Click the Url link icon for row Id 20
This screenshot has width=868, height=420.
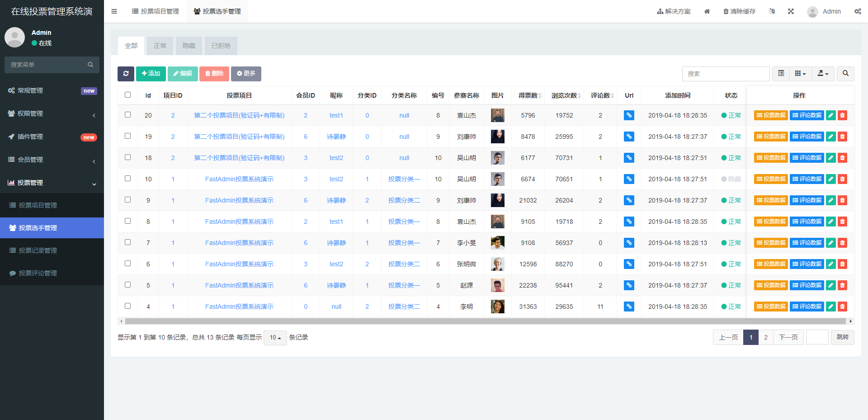(629, 115)
